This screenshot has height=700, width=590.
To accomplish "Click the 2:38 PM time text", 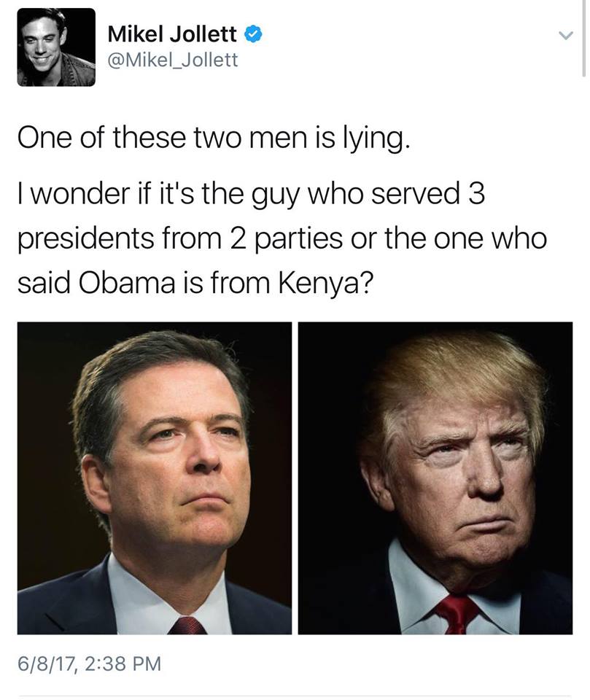I will point(122,664).
